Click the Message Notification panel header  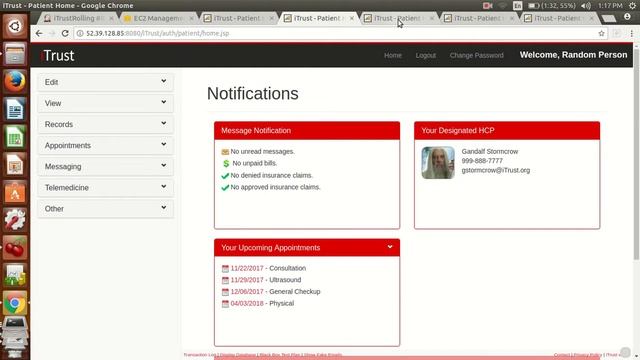pyautogui.click(x=307, y=131)
